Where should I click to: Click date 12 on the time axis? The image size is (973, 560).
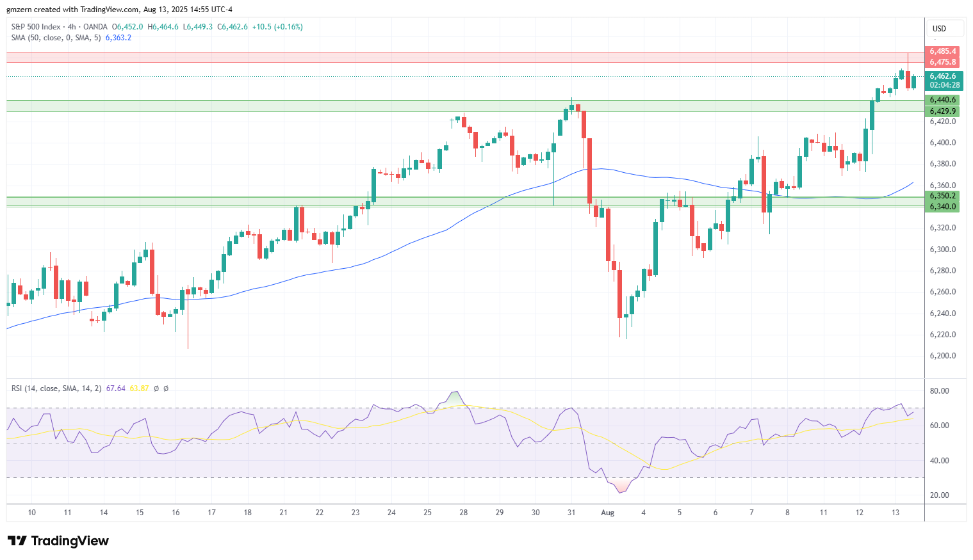point(860,513)
